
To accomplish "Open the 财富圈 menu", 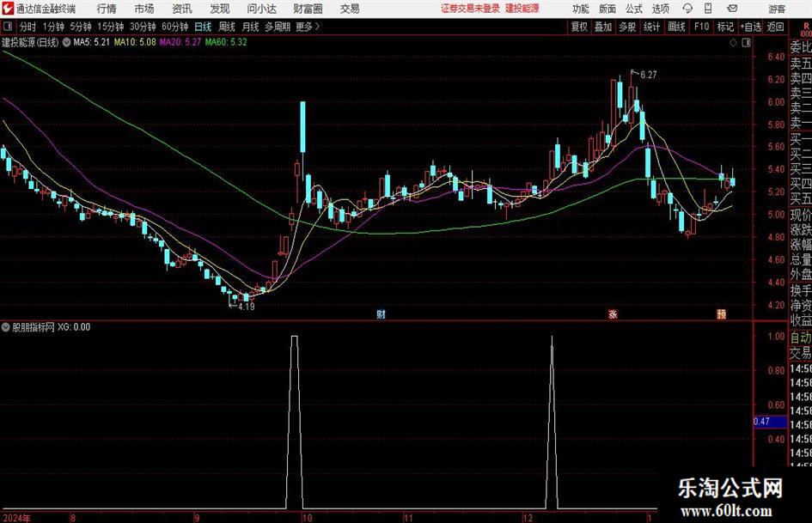I will (308, 9).
